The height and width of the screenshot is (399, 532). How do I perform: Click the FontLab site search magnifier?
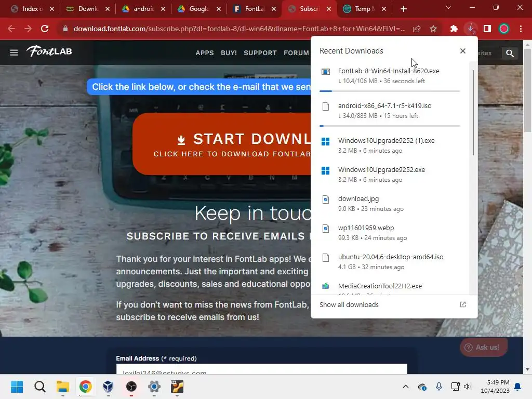(x=510, y=53)
